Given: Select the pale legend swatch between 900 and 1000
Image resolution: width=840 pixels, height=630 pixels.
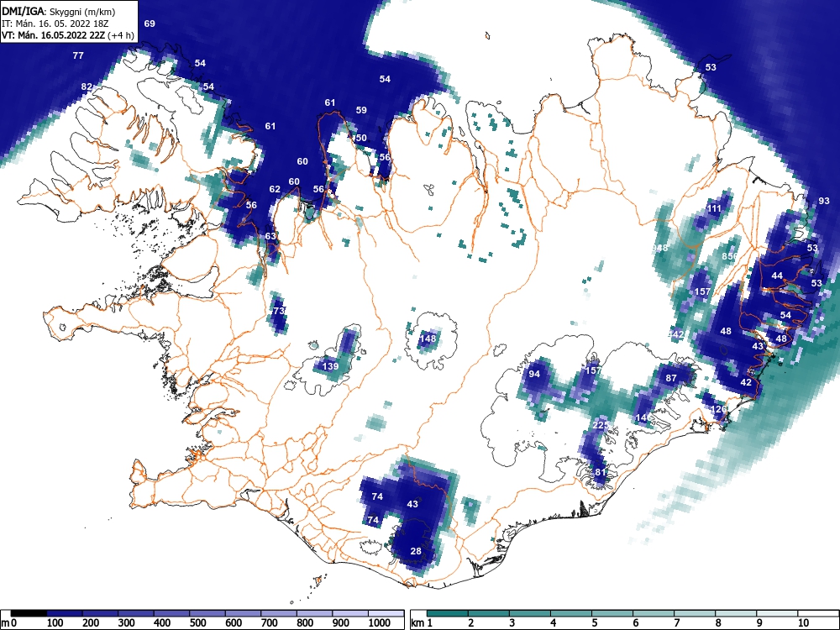Looking at the screenshot, I should [x=350, y=613].
